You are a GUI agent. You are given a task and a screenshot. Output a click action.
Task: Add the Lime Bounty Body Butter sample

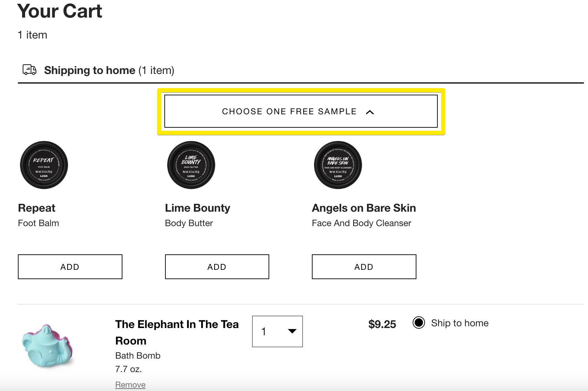pyautogui.click(x=217, y=267)
